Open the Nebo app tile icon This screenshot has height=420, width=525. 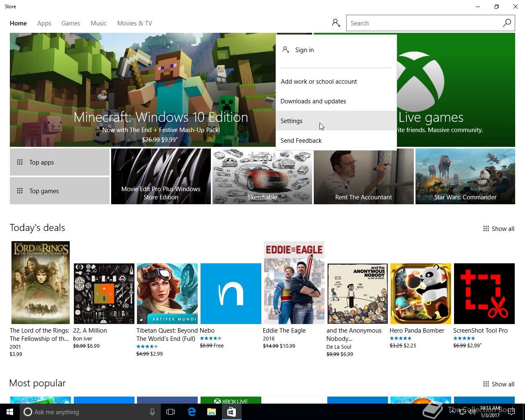tap(231, 294)
